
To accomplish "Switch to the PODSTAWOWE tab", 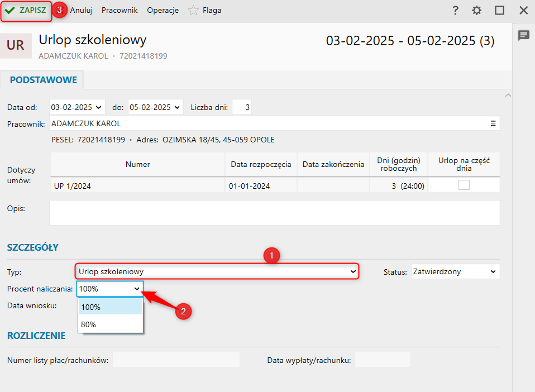I will (44, 80).
